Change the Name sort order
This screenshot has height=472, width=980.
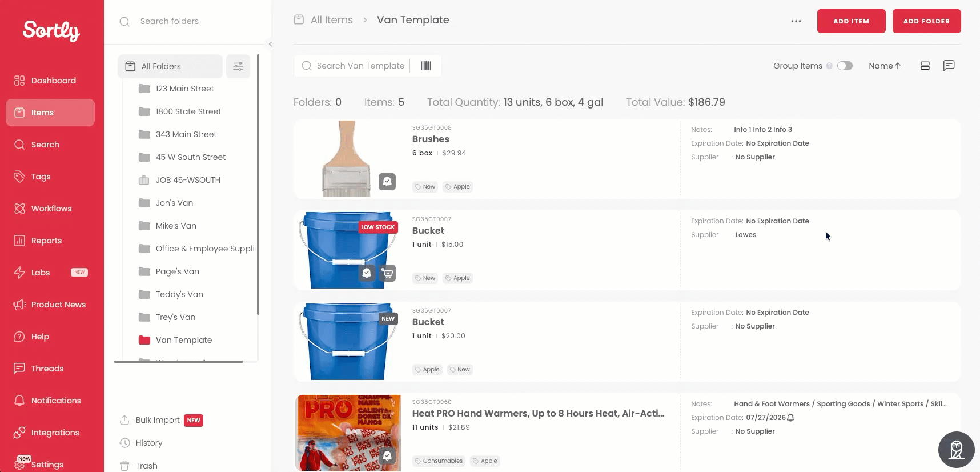pyautogui.click(x=885, y=66)
